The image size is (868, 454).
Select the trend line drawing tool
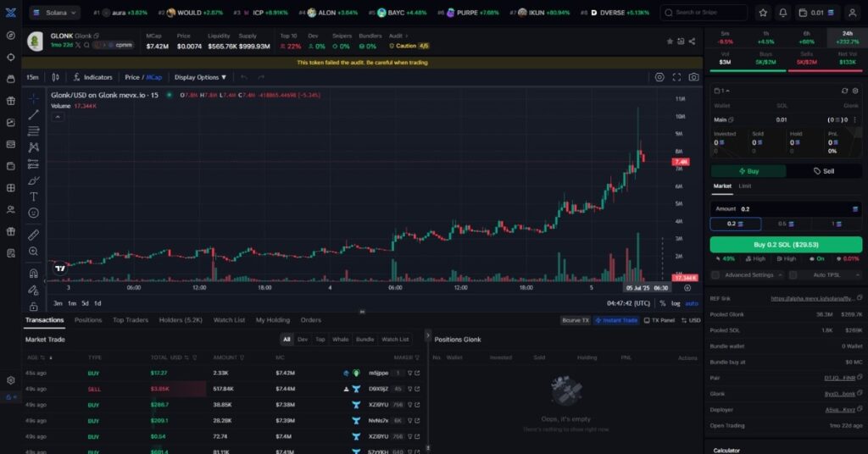tap(34, 114)
